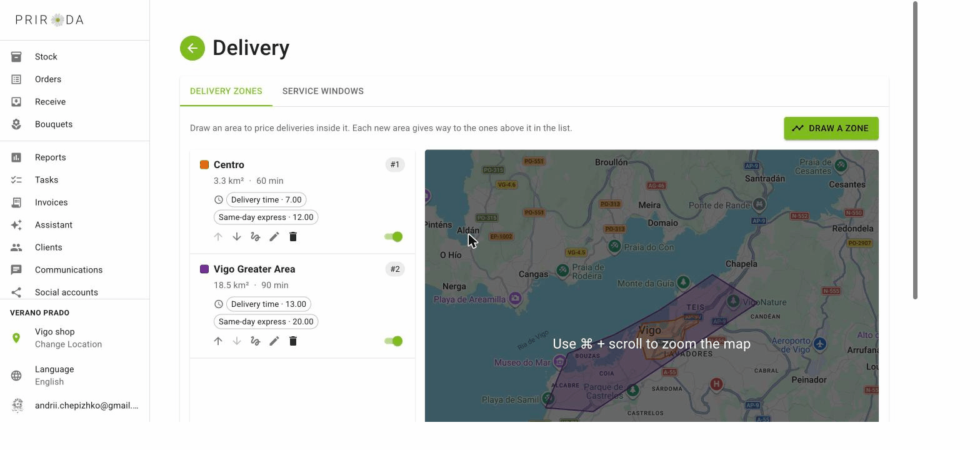Click Centro's Same-day express 12.00 chip
Image resolution: width=980 pixels, height=450 pixels.
click(x=266, y=217)
